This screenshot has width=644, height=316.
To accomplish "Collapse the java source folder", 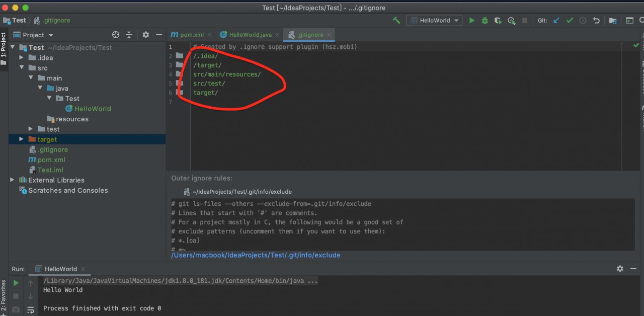I will coord(40,88).
